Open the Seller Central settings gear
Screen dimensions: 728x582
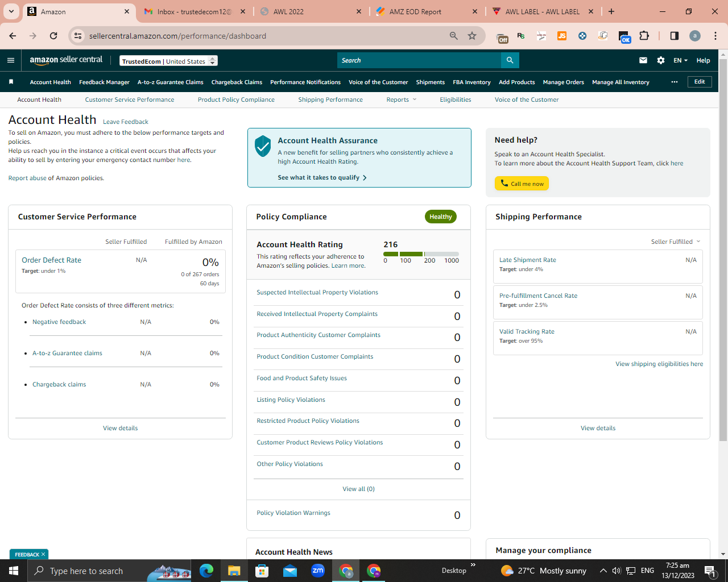(x=661, y=60)
